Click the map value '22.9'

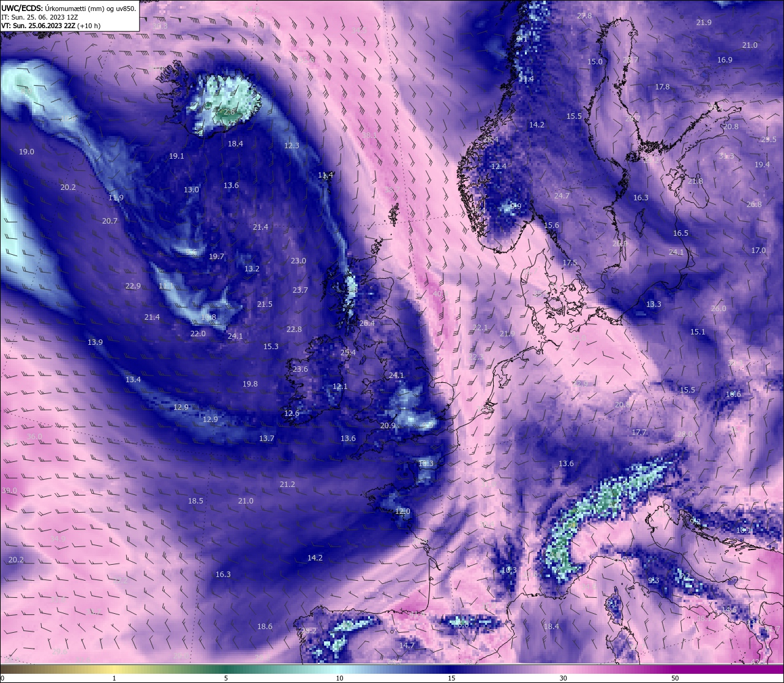click(133, 285)
